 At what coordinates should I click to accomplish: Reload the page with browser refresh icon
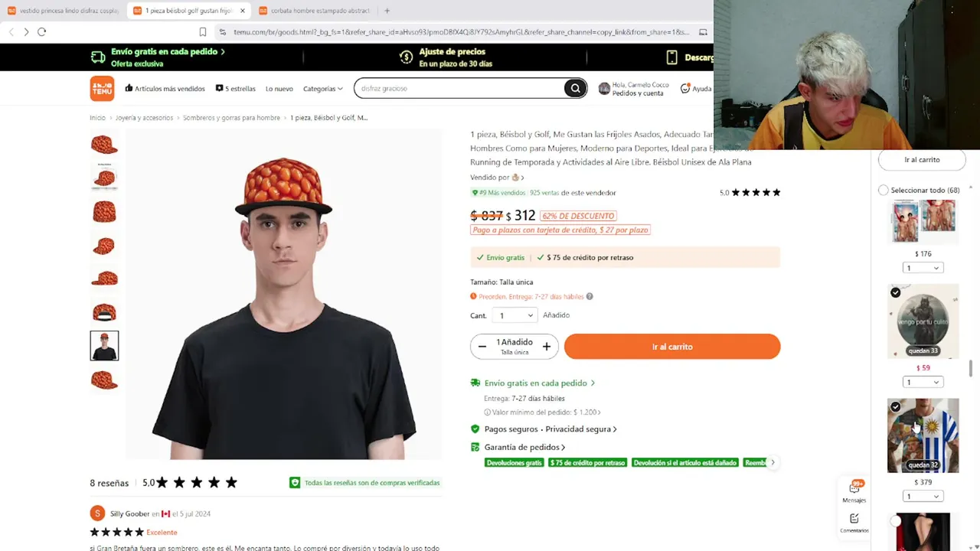tap(42, 31)
